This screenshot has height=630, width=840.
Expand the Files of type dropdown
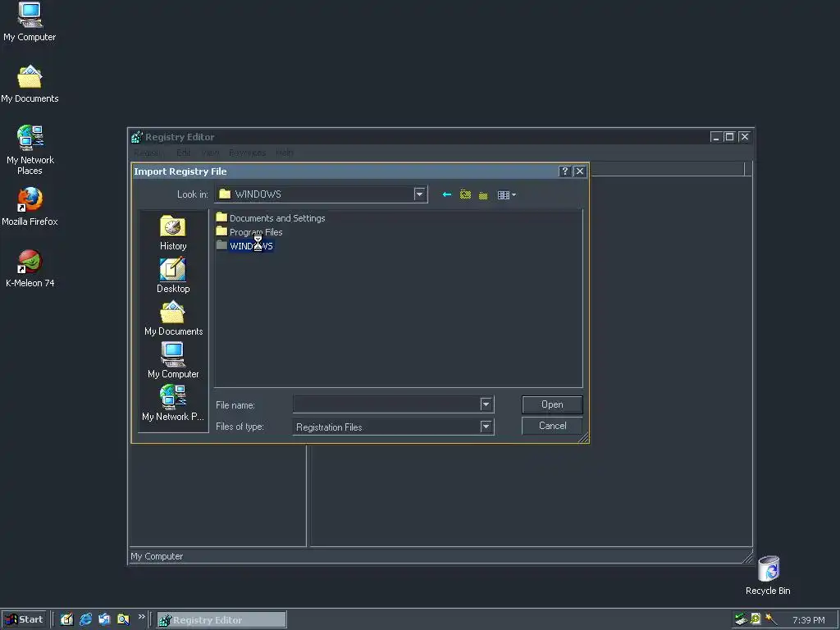coord(486,427)
